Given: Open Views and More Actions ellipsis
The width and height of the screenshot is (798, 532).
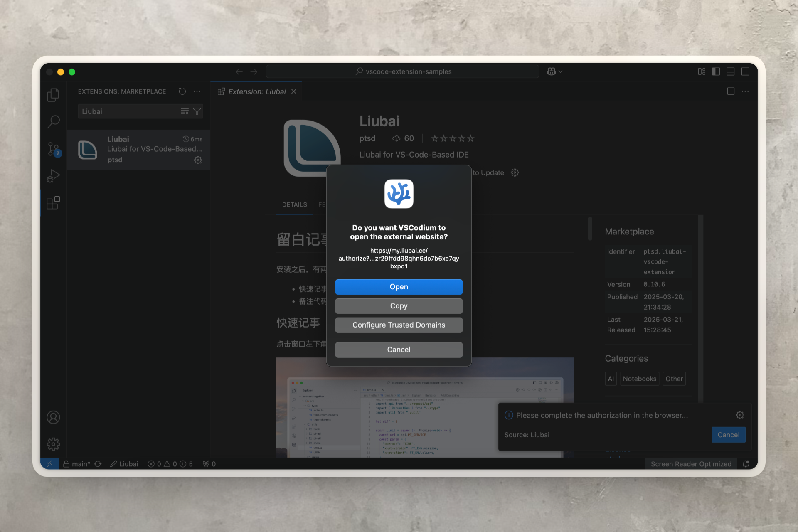Looking at the screenshot, I should click(x=197, y=91).
